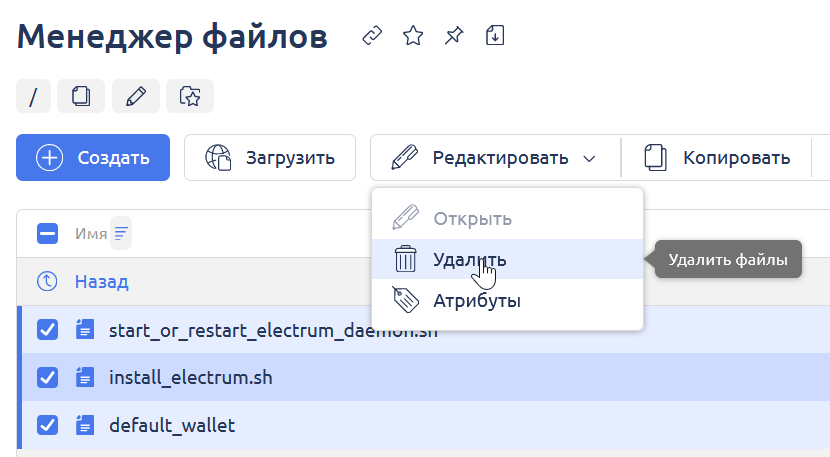This screenshot has height=457, width=830.
Task: Star the file manager page as favorite
Action: [x=413, y=37]
